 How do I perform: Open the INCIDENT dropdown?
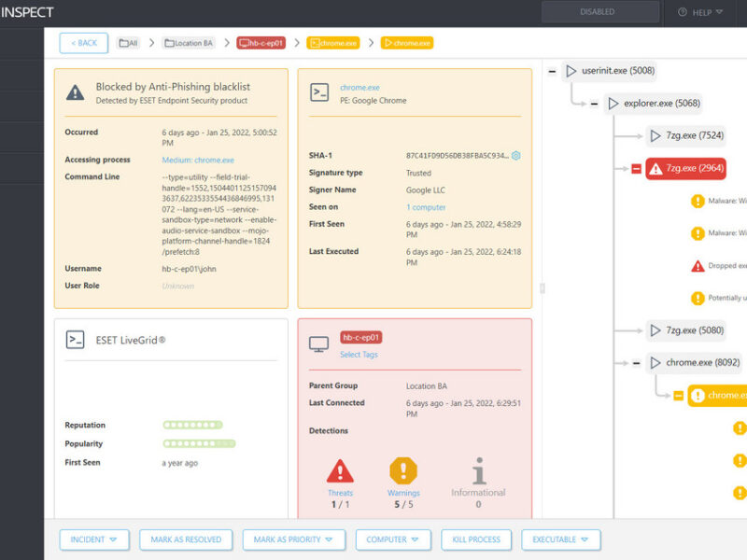(x=94, y=539)
